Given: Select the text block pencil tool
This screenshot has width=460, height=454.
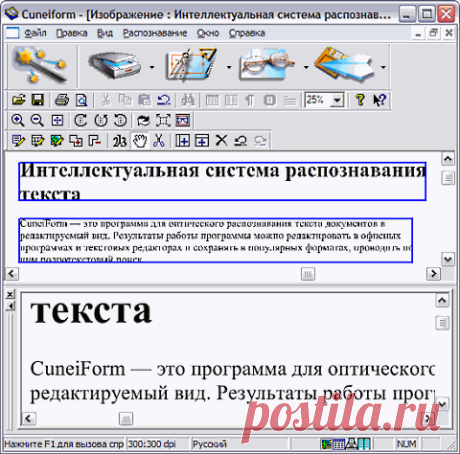Looking at the screenshot, I should 18,140.
